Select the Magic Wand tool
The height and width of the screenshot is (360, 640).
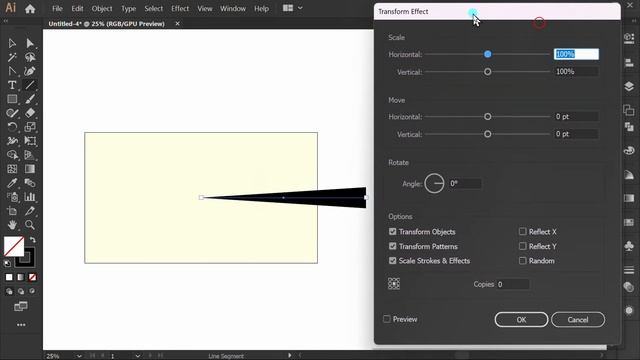(x=12, y=57)
